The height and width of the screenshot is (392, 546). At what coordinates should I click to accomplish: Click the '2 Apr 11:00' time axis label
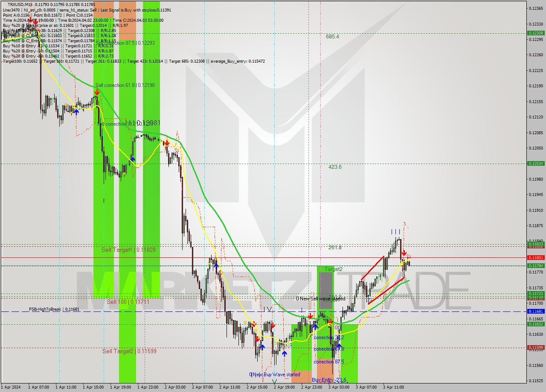click(229, 387)
